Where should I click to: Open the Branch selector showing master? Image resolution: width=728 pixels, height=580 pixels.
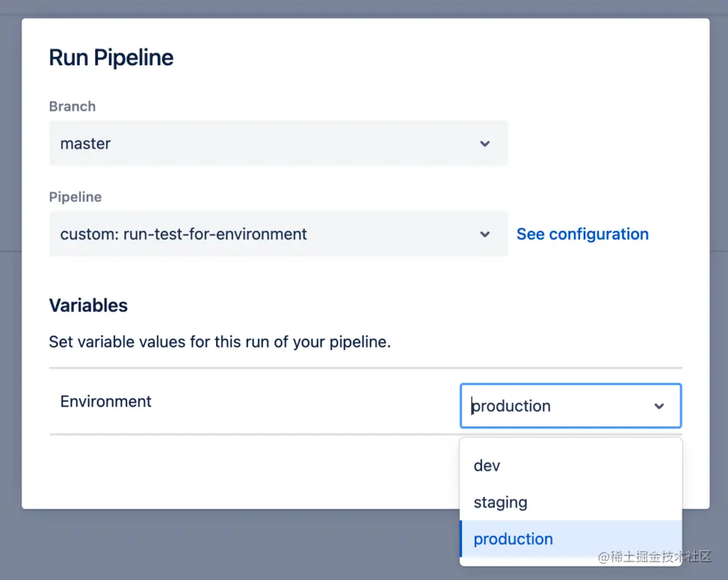[277, 144]
